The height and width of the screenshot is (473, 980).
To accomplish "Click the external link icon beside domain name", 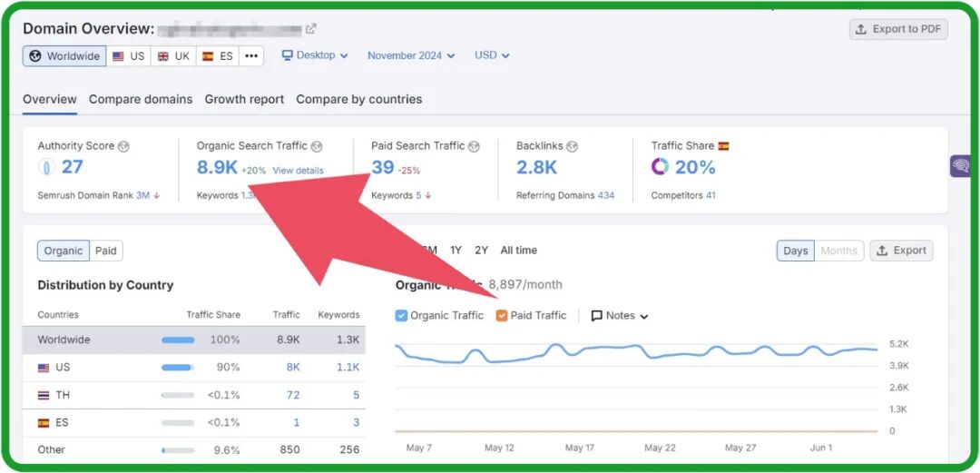I will pos(311,29).
